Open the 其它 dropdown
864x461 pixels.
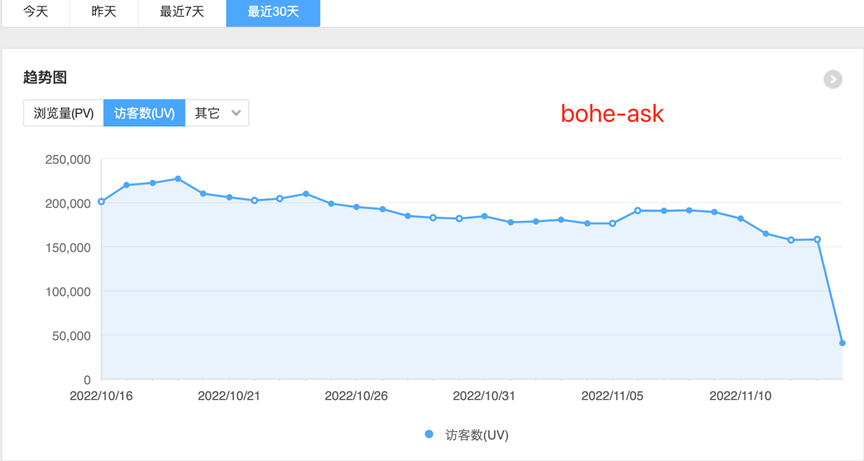[217, 113]
